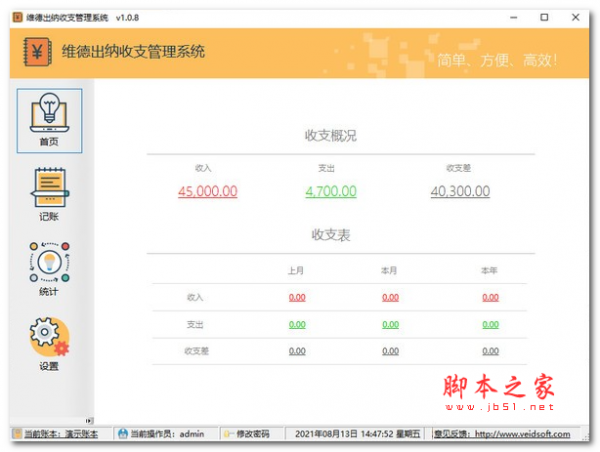Click last month's 收入 0.00 value
This screenshot has width=600, height=452.
297,297
